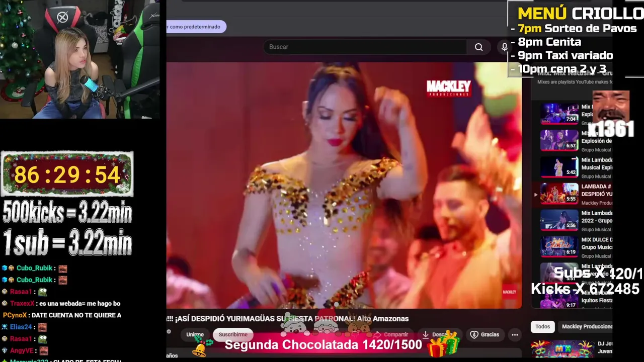This screenshot has width=644, height=362.
Task: Click the 'Mixes are playlists YouTube makes' text
Action: (575, 82)
